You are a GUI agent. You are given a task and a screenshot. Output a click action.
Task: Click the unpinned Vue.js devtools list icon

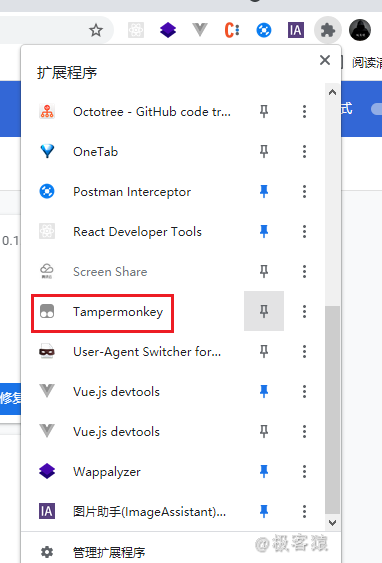[47, 431]
